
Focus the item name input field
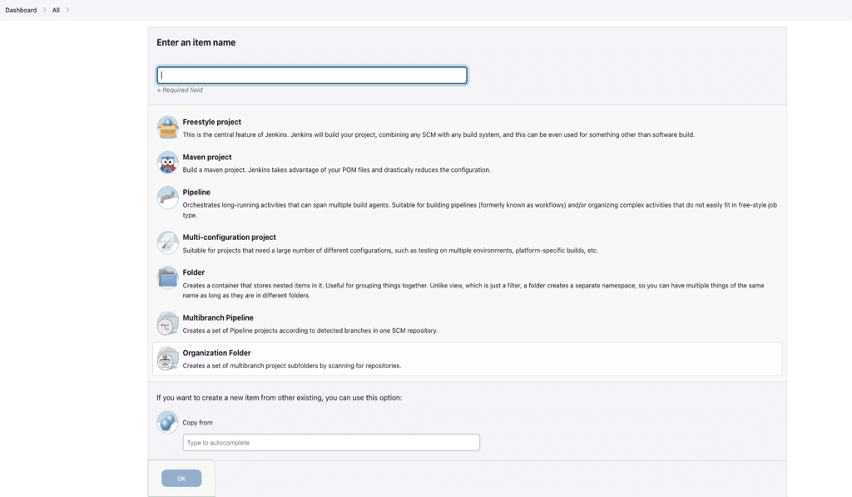(312, 75)
